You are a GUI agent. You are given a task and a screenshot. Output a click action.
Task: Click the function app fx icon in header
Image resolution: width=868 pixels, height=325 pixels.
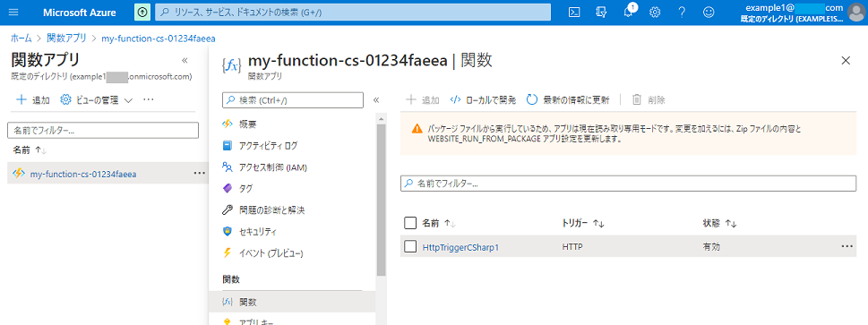(231, 64)
